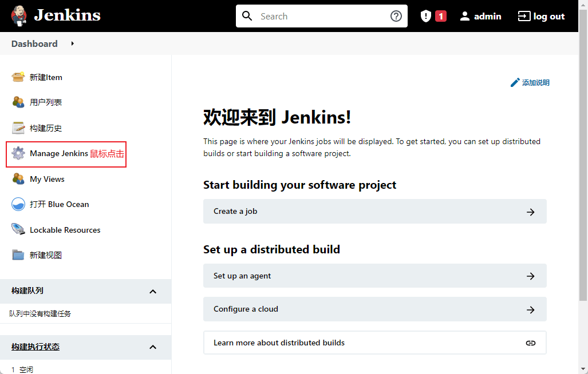This screenshot has height=374, width=588.
Task: Click the log out link text
Action: click(548, 17)
